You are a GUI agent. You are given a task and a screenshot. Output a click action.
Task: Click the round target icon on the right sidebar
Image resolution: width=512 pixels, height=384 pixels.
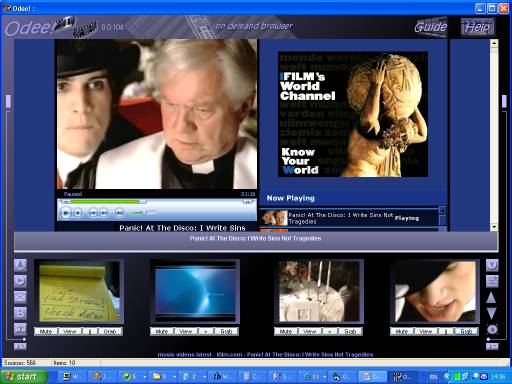[492, 329]
